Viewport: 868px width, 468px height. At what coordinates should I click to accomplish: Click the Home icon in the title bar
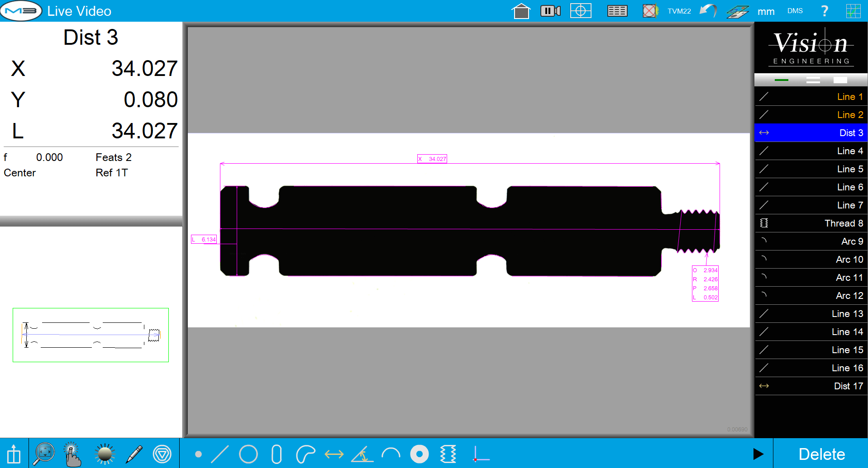(x=520, y=10)
